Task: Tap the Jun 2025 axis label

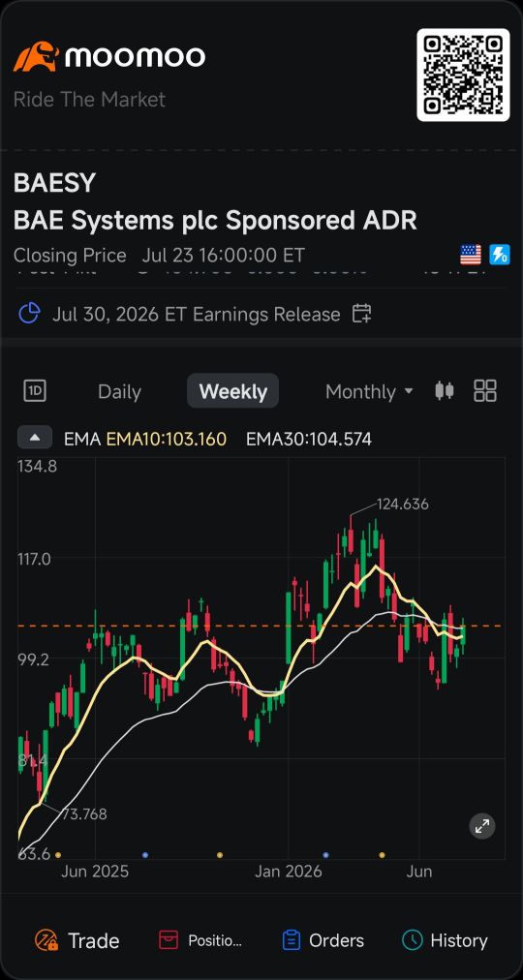Action: pos(95,872)
